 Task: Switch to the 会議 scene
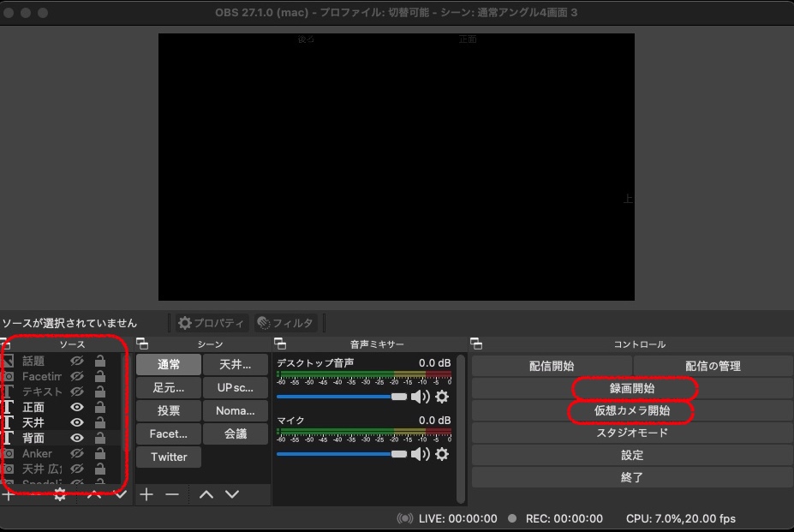pos(236,433)
